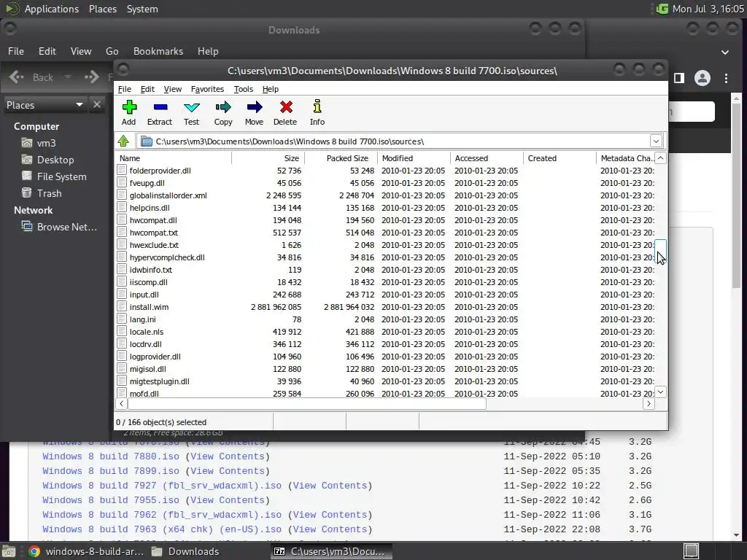Open the Places menu in top panel
747x560 pixels.
tap(102, 9)
